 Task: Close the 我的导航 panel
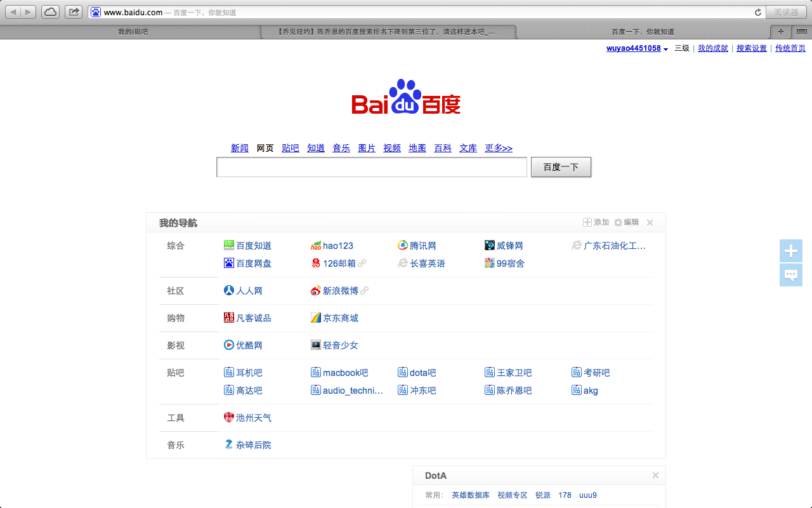click(650, 222)
